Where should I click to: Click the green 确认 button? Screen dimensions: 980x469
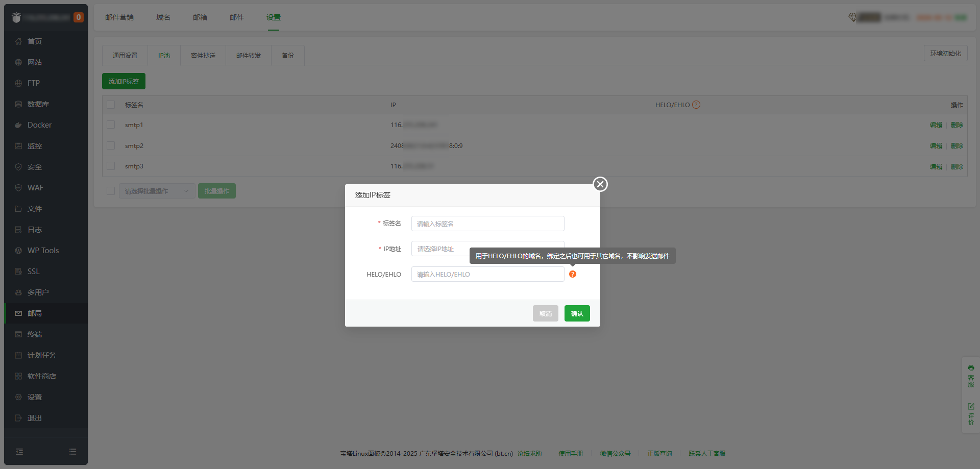[577, 313]
